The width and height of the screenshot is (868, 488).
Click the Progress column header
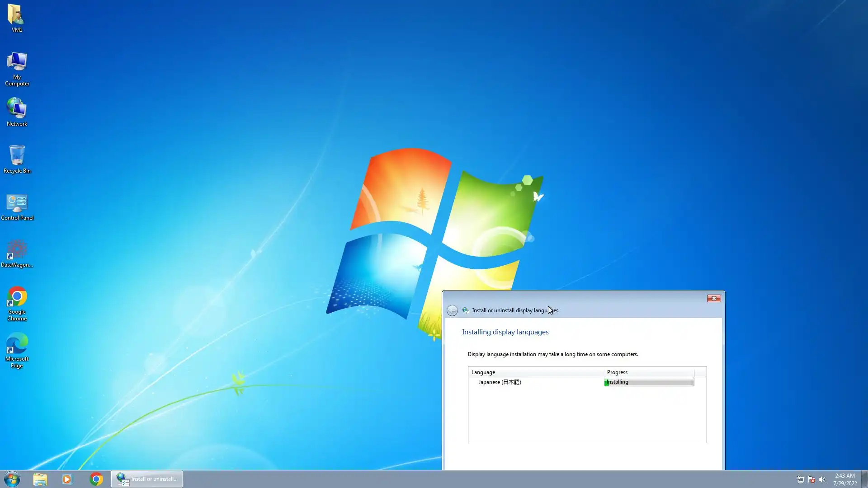point(649,372)
